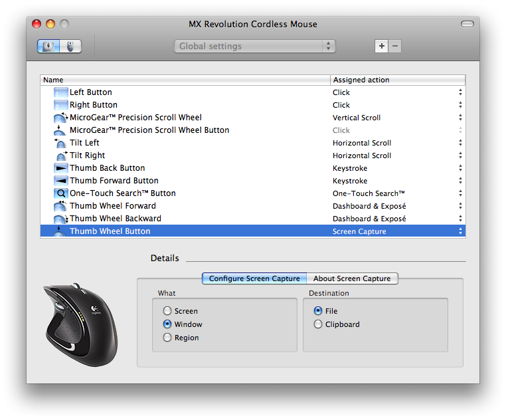Open Vertical Scroll action popup arrows

click(460, 118)
